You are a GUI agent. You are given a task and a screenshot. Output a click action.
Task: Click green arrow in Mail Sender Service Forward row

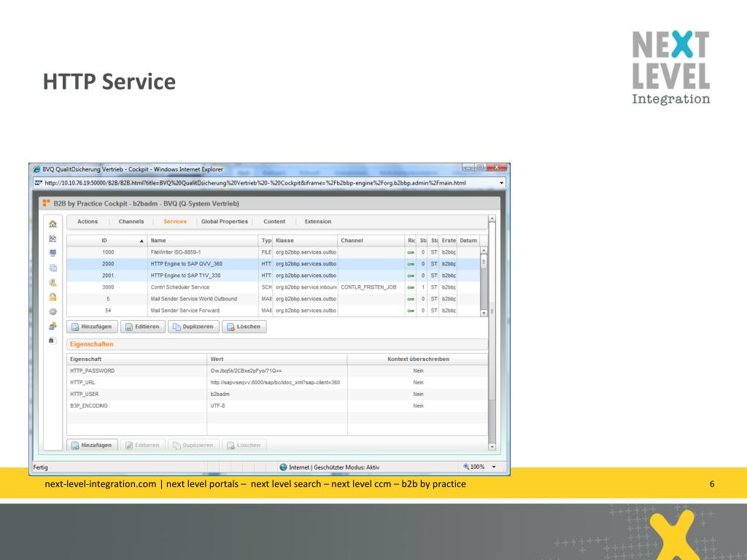pos(411,311)
